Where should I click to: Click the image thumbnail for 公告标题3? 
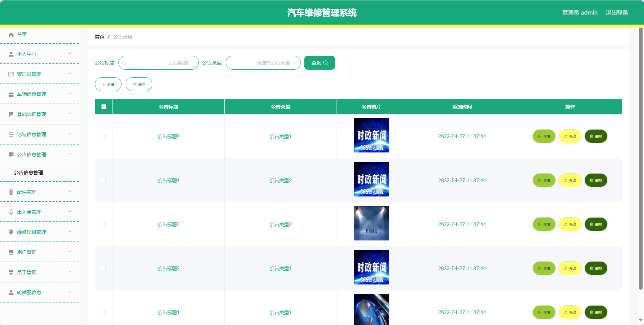tap(371, 223)
